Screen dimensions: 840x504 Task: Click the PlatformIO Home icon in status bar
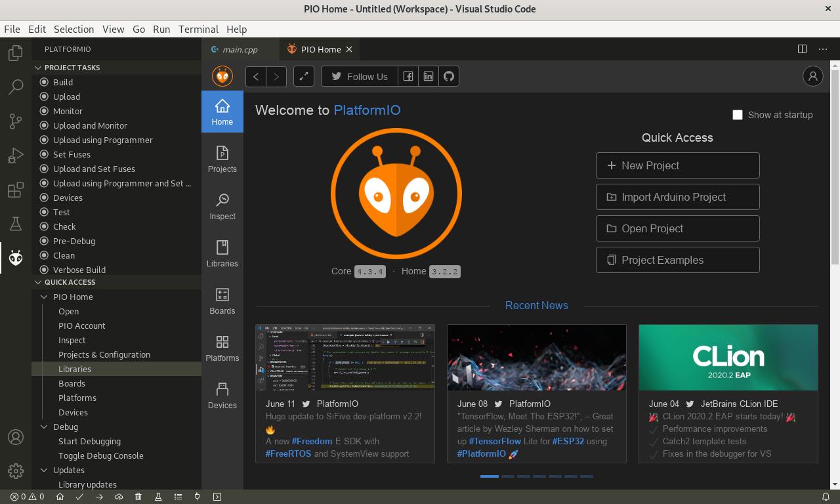[60, 497]
